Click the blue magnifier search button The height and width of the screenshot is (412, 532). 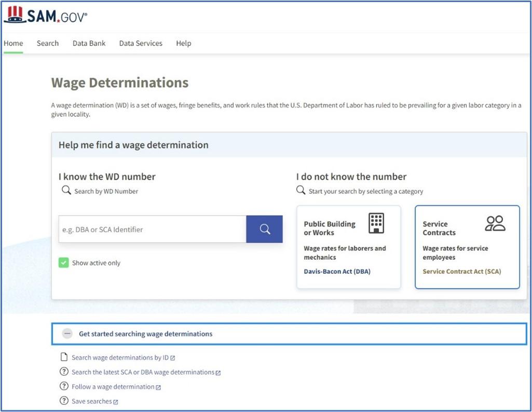pyautogui.click(x=265, y=229)
